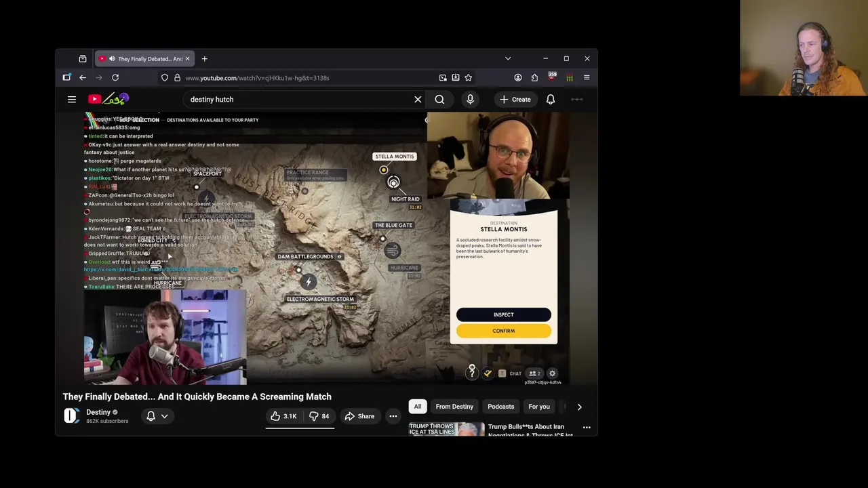Click the CHAT label in game HUD
The width and height of the screenshot is (868, 488).
515,373
